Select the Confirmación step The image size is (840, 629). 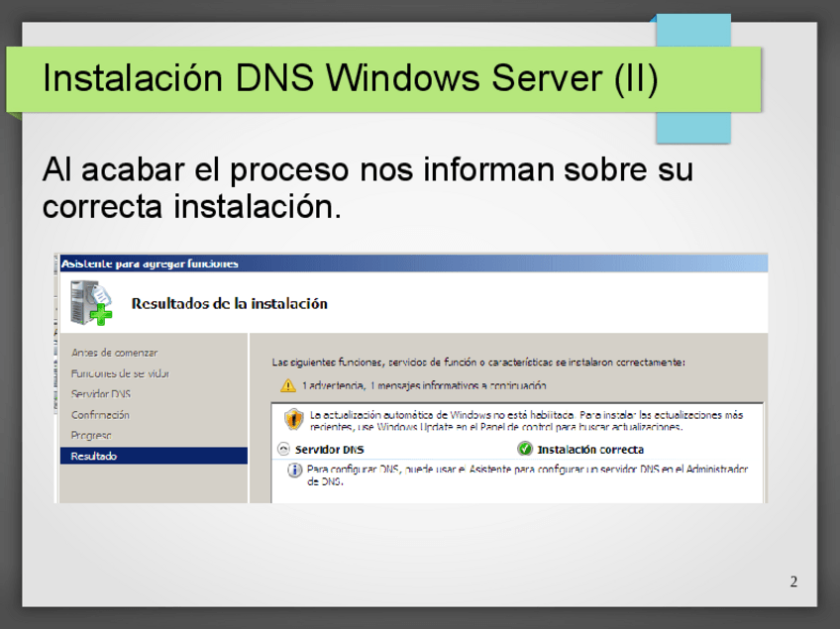[x=100, y=415]
